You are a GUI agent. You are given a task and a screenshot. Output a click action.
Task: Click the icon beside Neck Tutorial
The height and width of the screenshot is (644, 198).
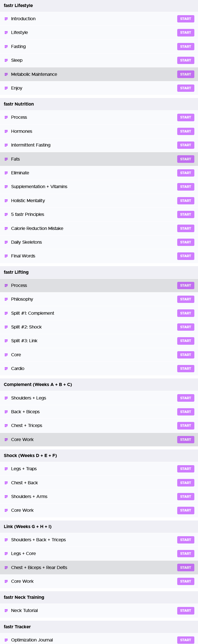pyautogui.click(x=6, y=611)
